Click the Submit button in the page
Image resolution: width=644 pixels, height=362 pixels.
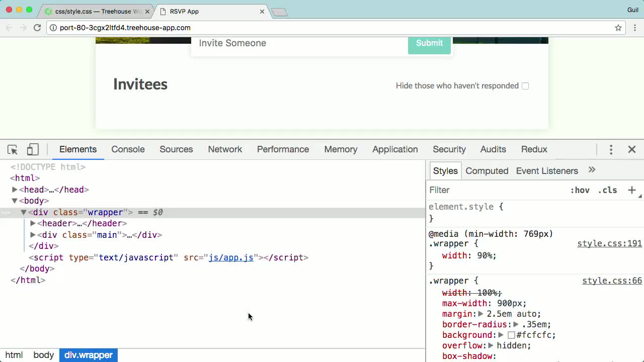tap(429, 43)
